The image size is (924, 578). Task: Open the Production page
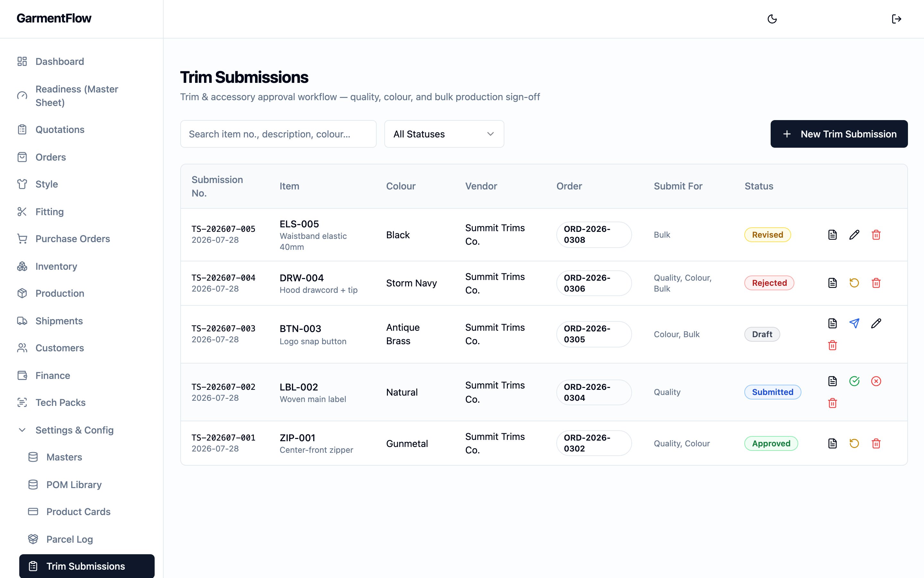tap(82, 293)
